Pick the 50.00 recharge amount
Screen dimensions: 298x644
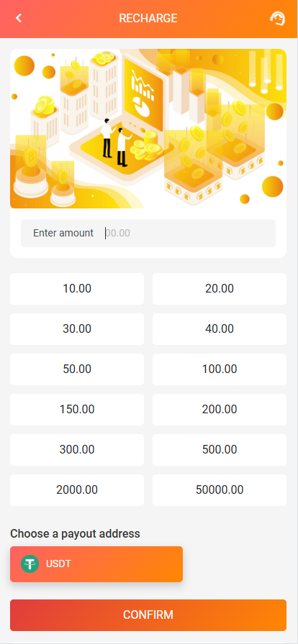pyautogui.click(x=77, y=369)
